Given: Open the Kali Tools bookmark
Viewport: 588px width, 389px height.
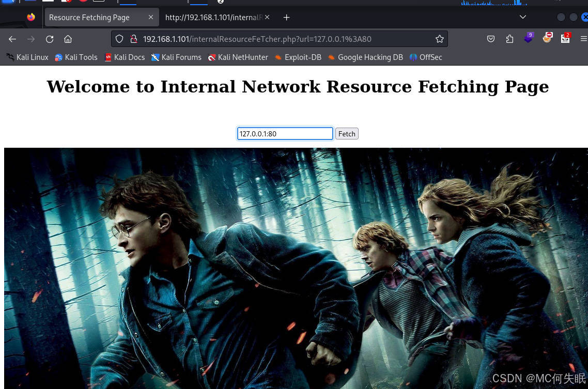Looking at the screenshot, I should point(76,57).
